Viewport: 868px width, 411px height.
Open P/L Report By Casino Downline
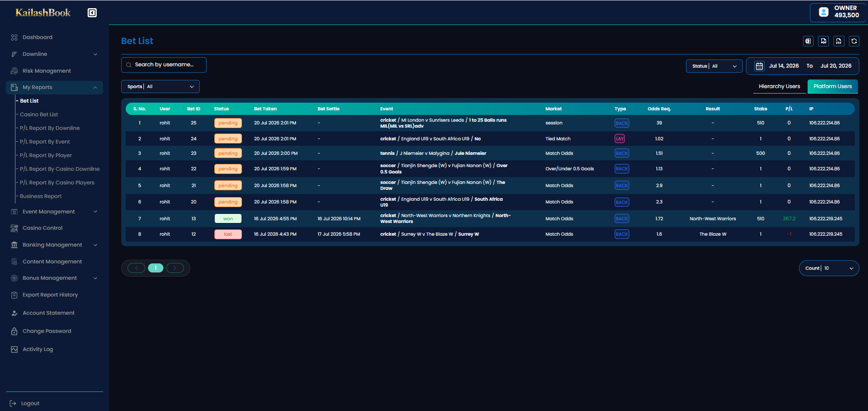point(60,169)
